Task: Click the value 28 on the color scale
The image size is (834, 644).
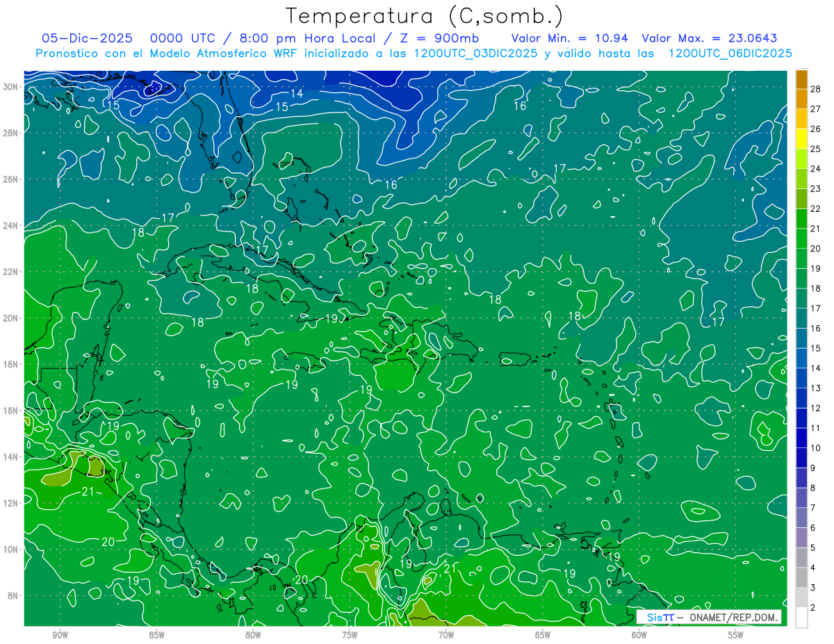Action: tap(816, 89)
